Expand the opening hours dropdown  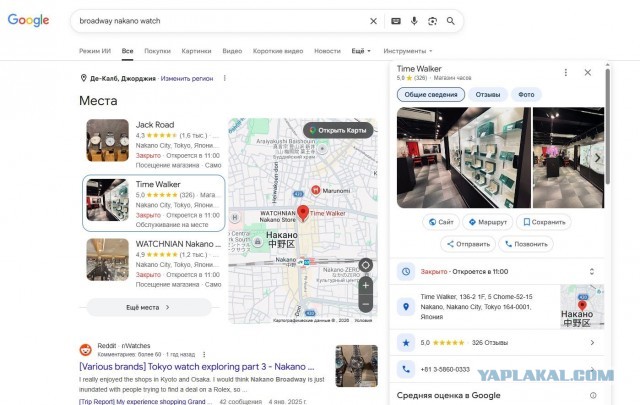(x=592, y=271)
